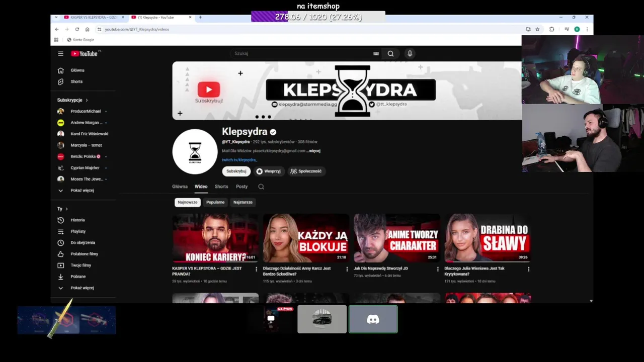The height and width of the screenshot is (362, 644).
Task: Reload the page with refresh icon
Action: click(x=77, y=29)
